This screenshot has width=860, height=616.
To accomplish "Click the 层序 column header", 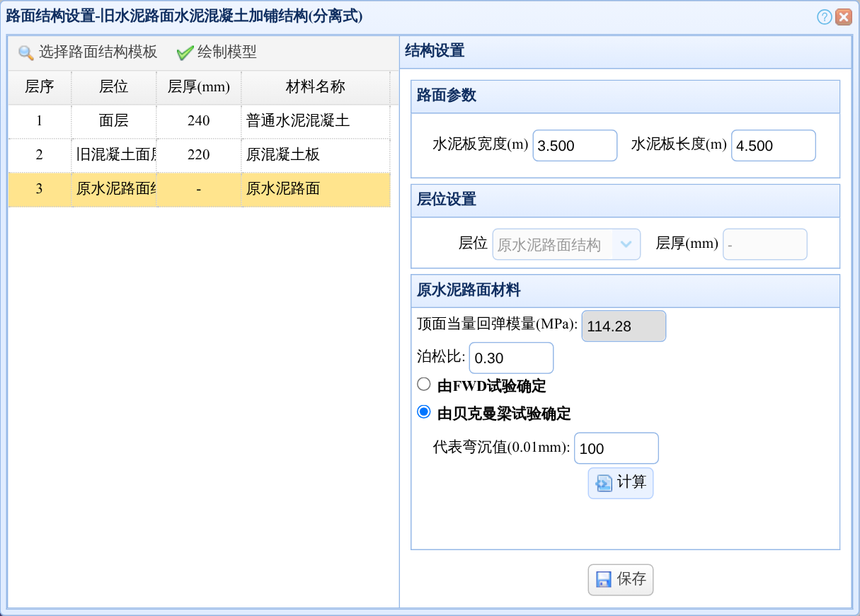I will click(40, 87).
